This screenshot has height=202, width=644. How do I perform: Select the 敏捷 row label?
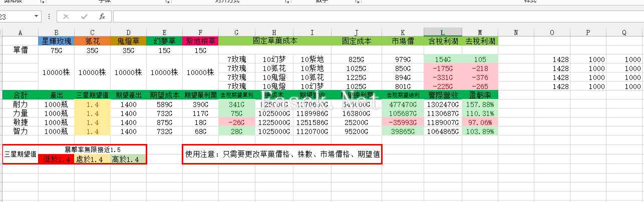coord(20,122)
